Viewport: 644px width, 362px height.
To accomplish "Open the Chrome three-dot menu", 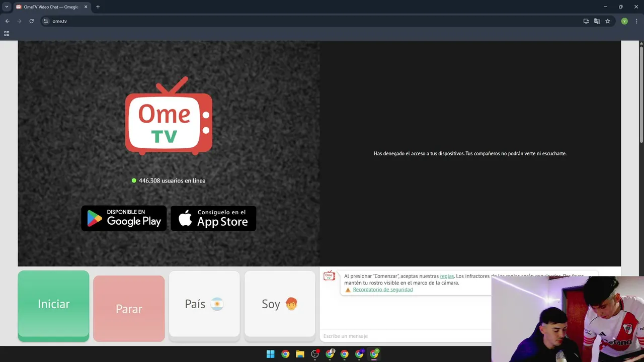I will coord(636,21).
